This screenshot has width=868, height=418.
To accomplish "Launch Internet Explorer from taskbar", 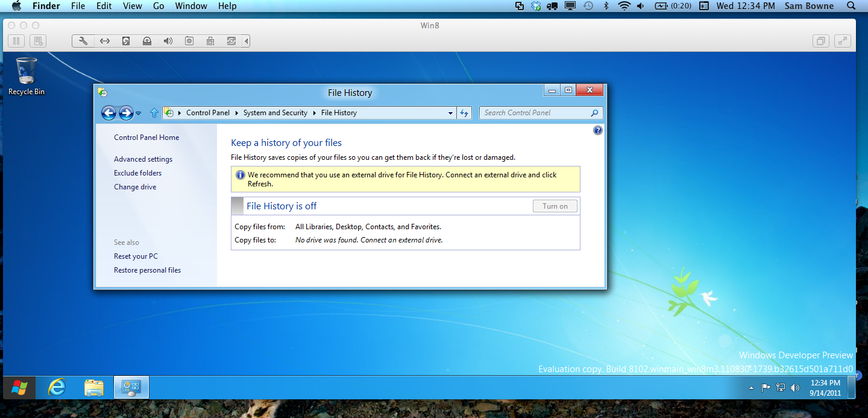I will tap(57, 387).
